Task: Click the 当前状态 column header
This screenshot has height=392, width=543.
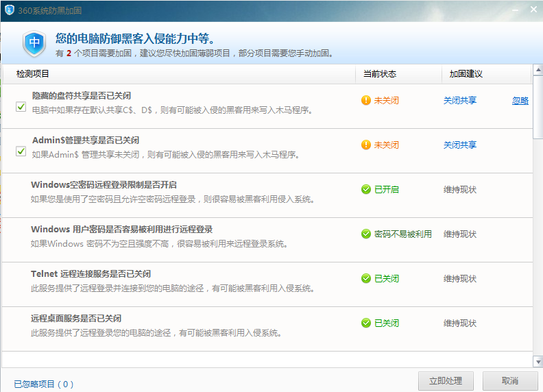Action: point(380,74)
